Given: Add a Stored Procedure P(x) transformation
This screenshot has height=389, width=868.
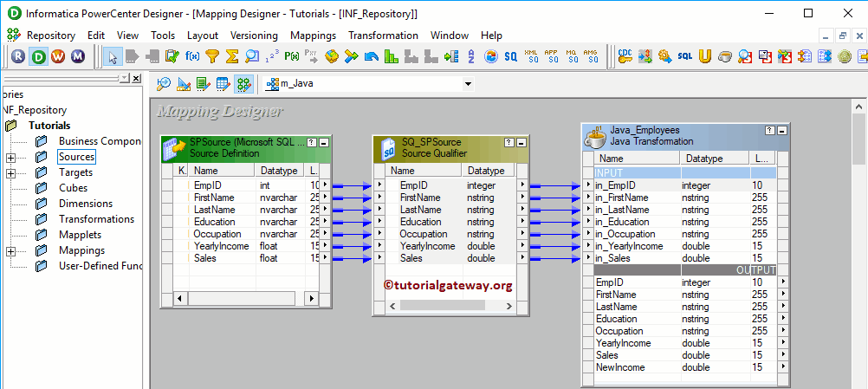Looking at the screenshot, I should pyautogui.click(x=292, y=56).
